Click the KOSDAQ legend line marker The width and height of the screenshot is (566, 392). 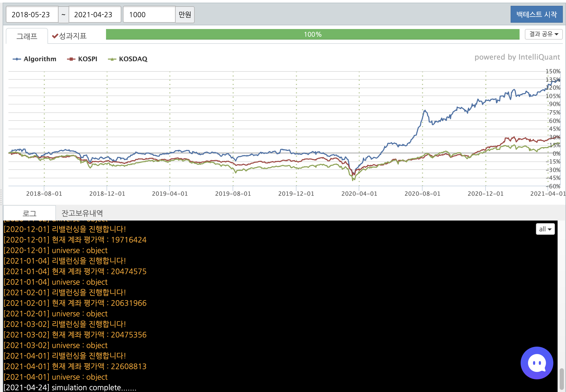pos(112,59)
